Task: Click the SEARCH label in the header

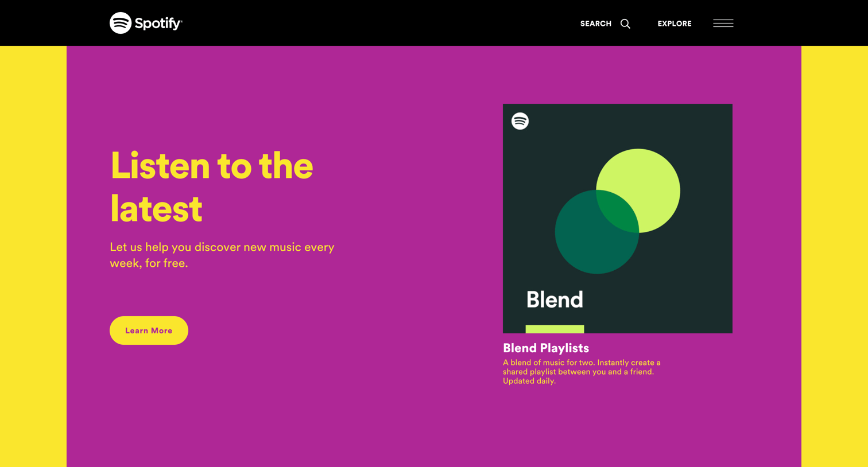Action: pos(595,24)
